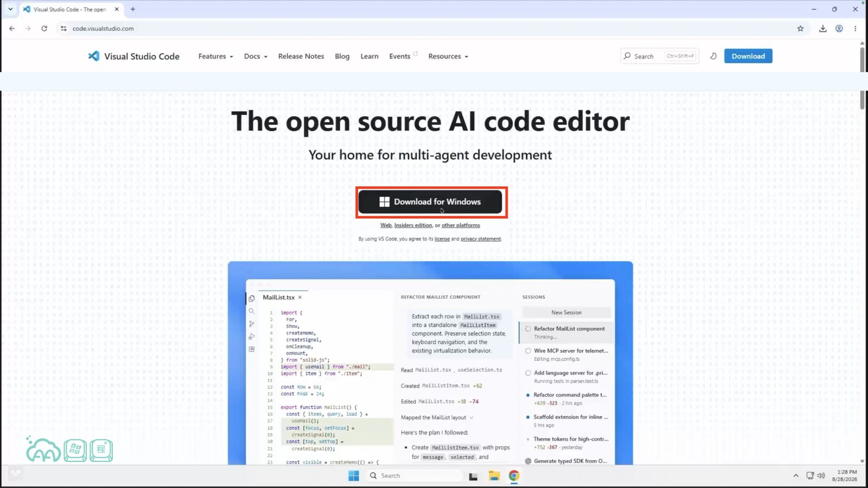Open the Windows Start menu
Viewport: 868px width, 488px height.
tap(354, 476)
